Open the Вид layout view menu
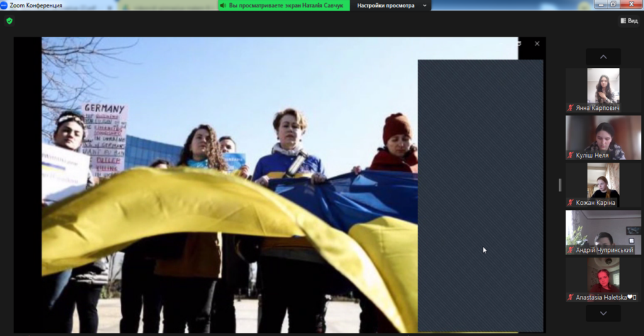This screenshot has width=644, height=336. [x=629, y=21]
